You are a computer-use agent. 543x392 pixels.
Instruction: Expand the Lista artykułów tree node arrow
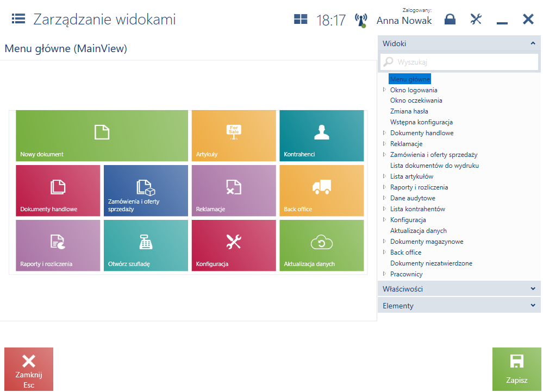(x=384, y=176)
